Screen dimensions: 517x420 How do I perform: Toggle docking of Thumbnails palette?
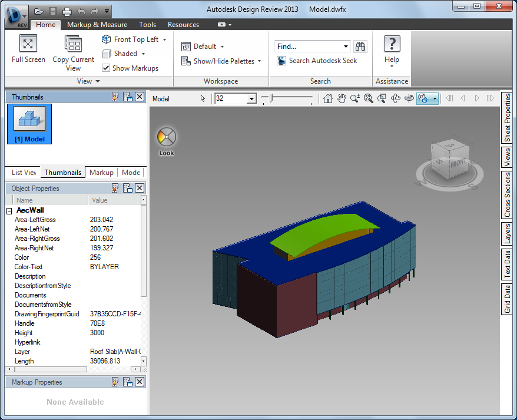pyautogui.click(x=128, y=97)
